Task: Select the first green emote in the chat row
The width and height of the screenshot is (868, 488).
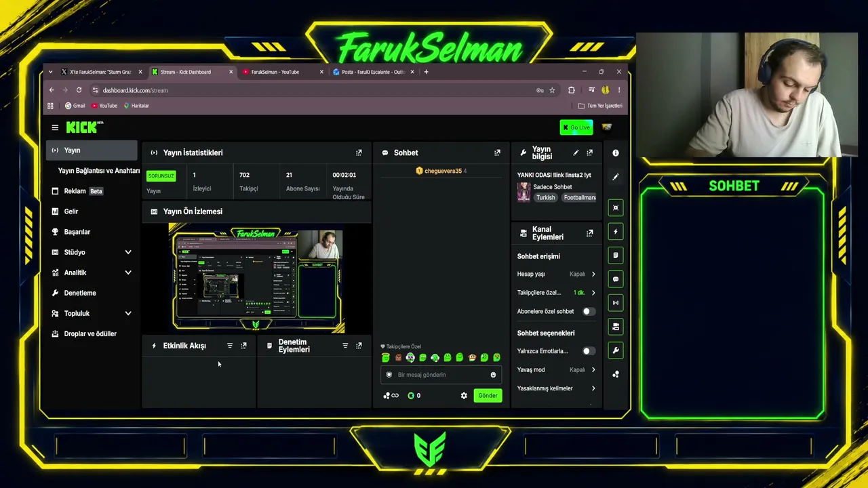Action: 386,358
